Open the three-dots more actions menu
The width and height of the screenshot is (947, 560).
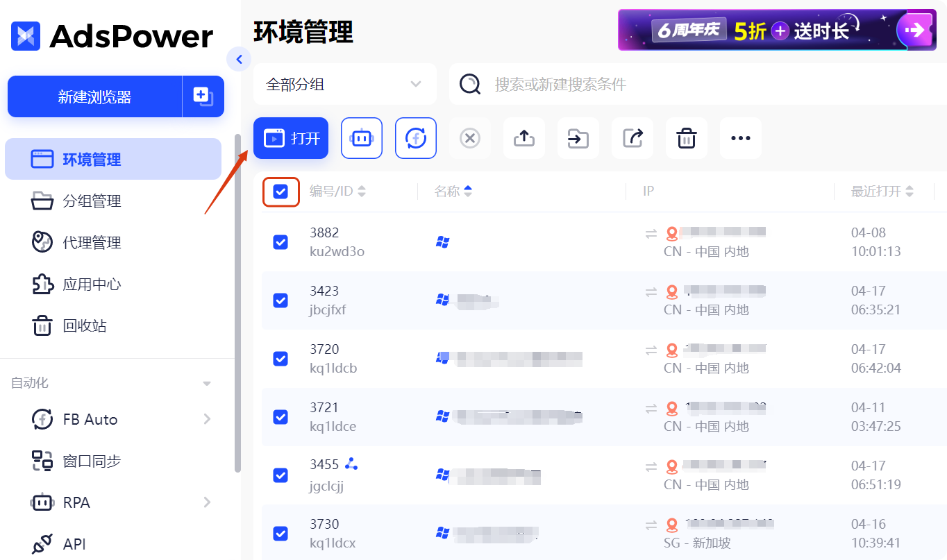[x=741, y=138]
